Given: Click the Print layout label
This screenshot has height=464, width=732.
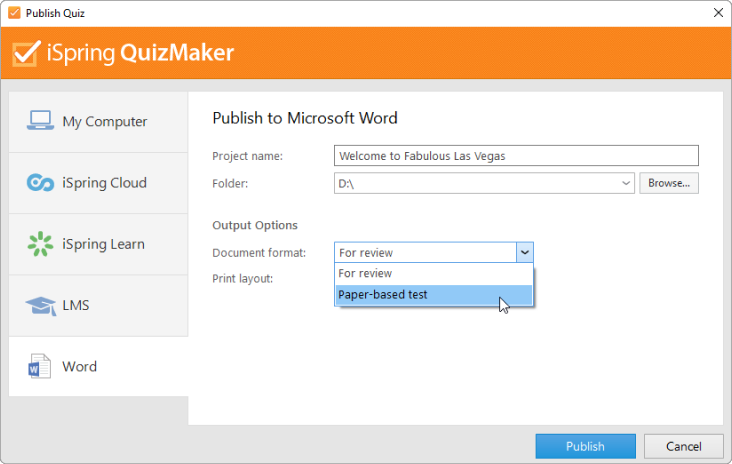Looking at the screenshot, I should coord(243,279).
